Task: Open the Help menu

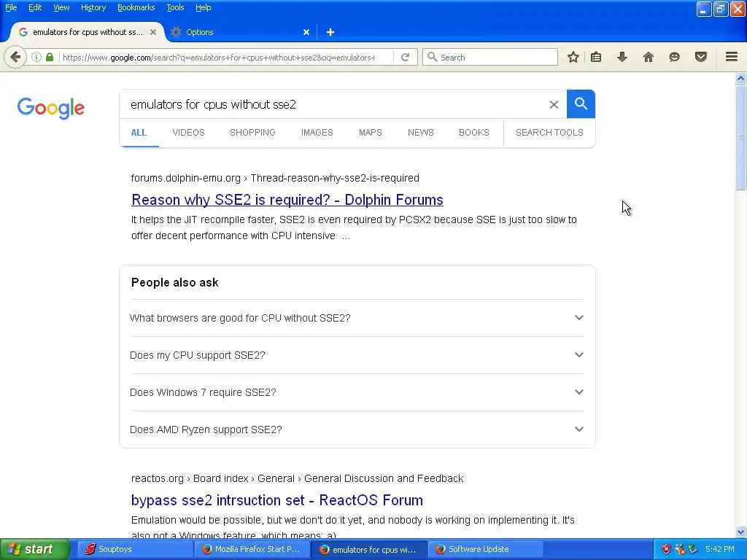Action: 203,7
